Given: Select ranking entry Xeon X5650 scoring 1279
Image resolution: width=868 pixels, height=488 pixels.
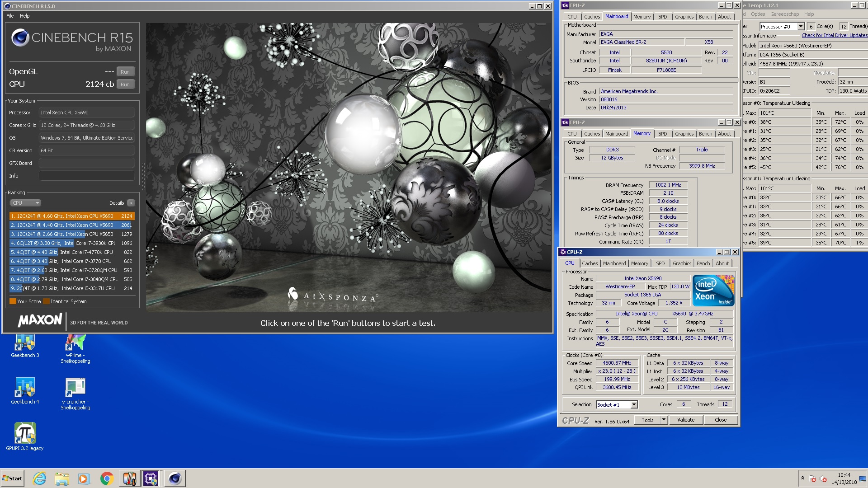Looking at the screenshot, I should click(71, 234).
